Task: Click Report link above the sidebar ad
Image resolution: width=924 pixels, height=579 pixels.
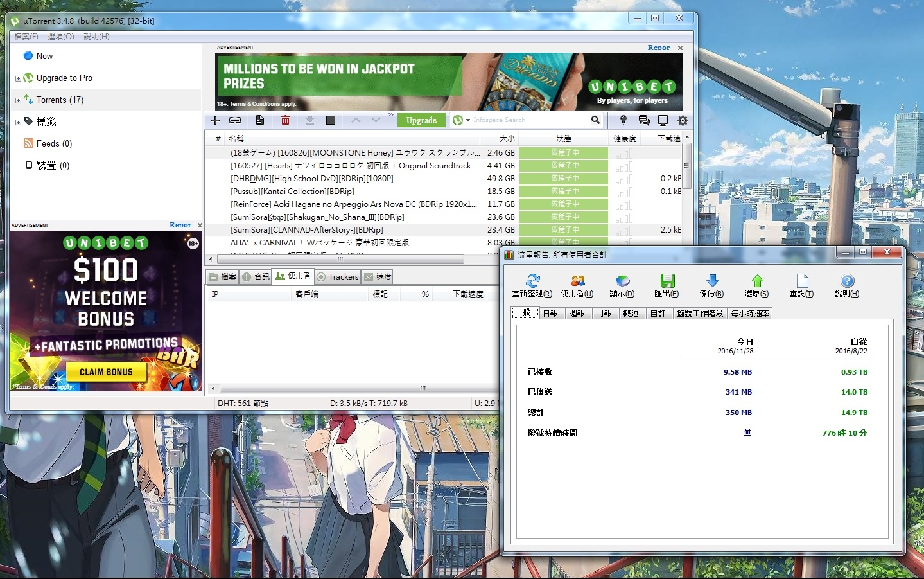Action: pos(180,225)
